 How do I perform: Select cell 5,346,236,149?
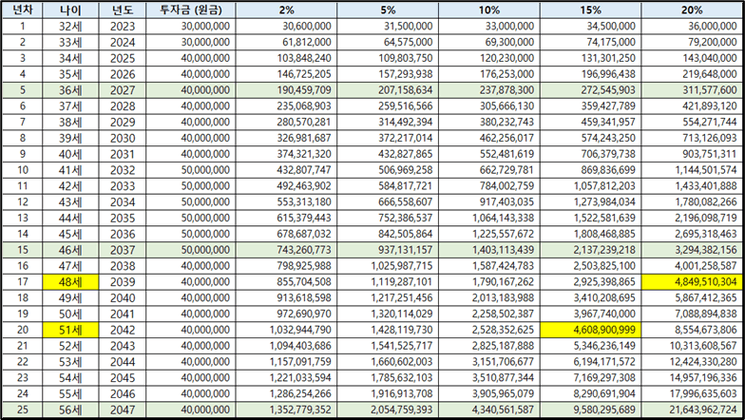pyautogui.click(x=591, y=346)
